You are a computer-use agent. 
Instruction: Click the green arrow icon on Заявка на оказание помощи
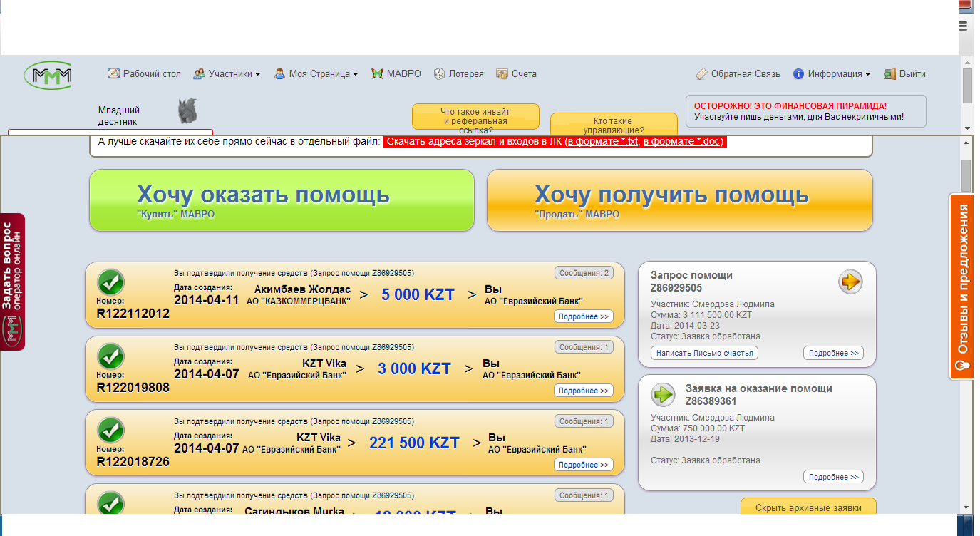(664, 394)
